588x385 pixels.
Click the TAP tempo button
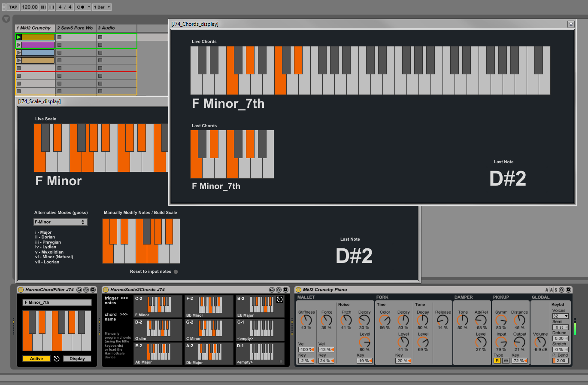pos(13,7)
